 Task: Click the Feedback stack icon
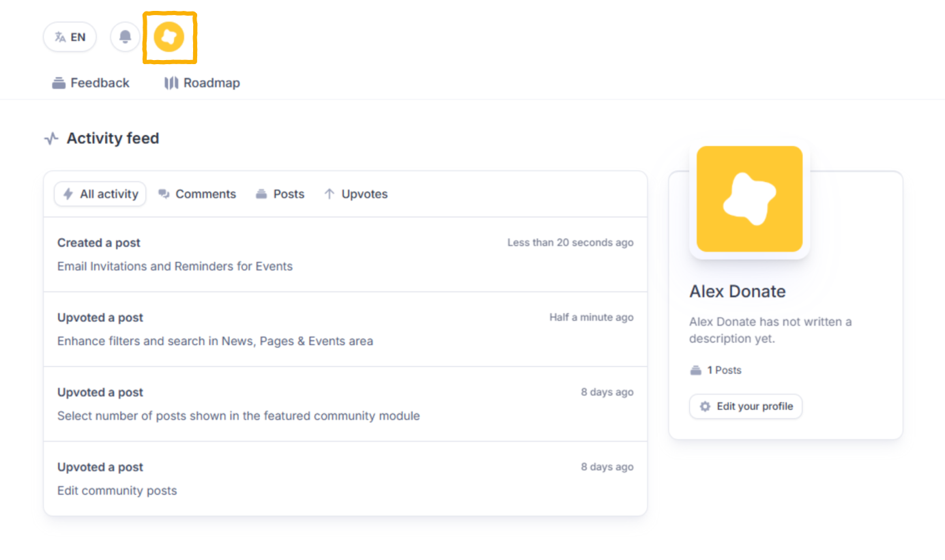(x=59, y=83)
